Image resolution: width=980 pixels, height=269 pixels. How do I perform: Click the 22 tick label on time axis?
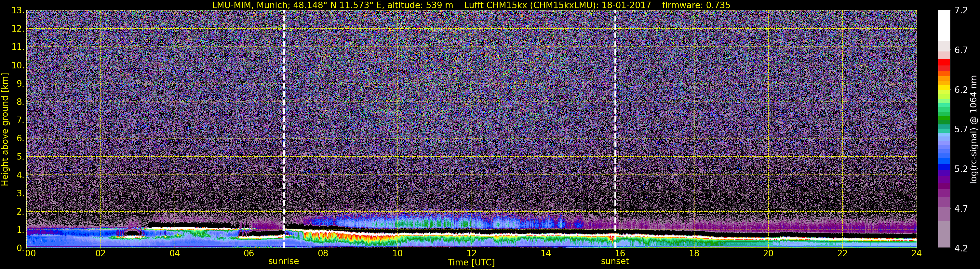(x=842, y=253)
